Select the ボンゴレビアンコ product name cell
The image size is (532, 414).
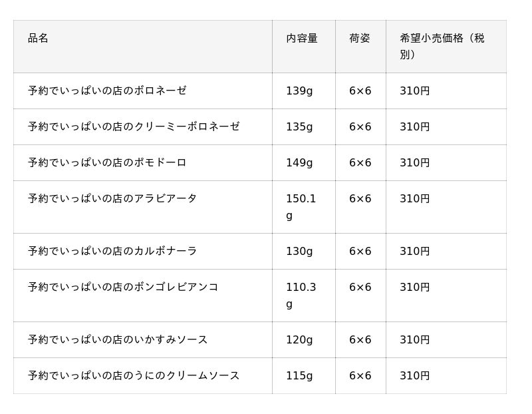[x=123, y=287]
